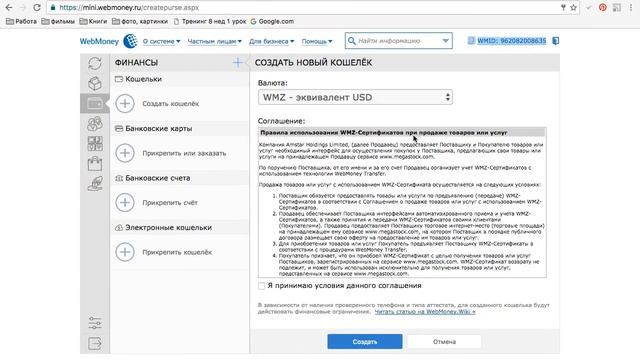The height and width of the screenshot is (360, 640).
Task: Open Книги bookmarks folder
Action: tap(93, 21)
